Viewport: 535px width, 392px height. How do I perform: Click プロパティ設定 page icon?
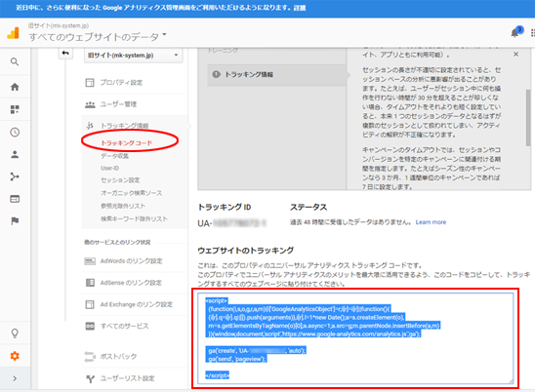(90, 83)
